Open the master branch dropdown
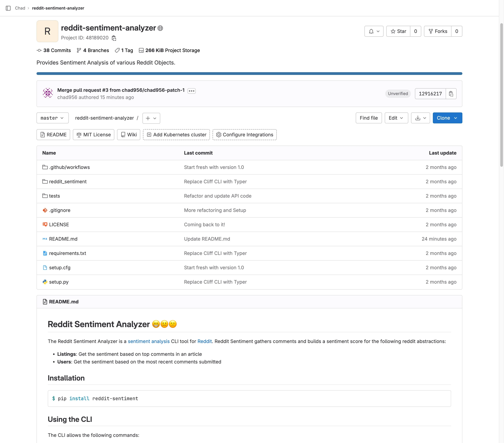 click(52, 118)
